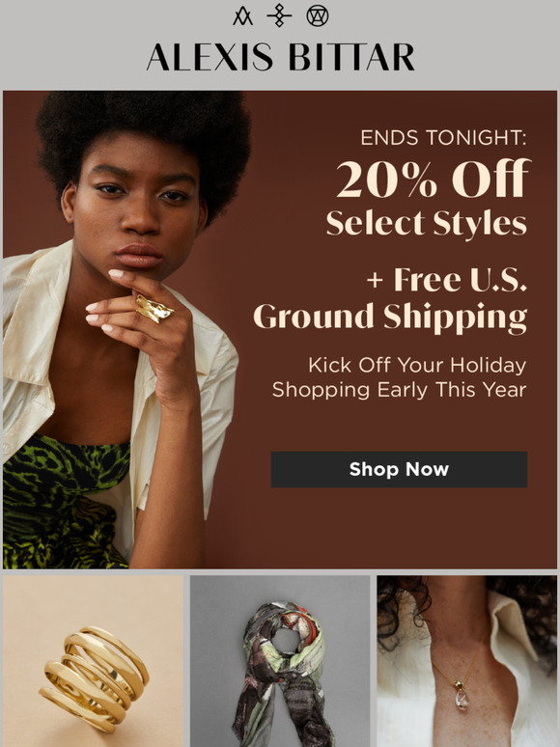This screenshot has height=747, width=560.
Task: Click the model's afro hair in banner
Action: [x=143, y=138]
